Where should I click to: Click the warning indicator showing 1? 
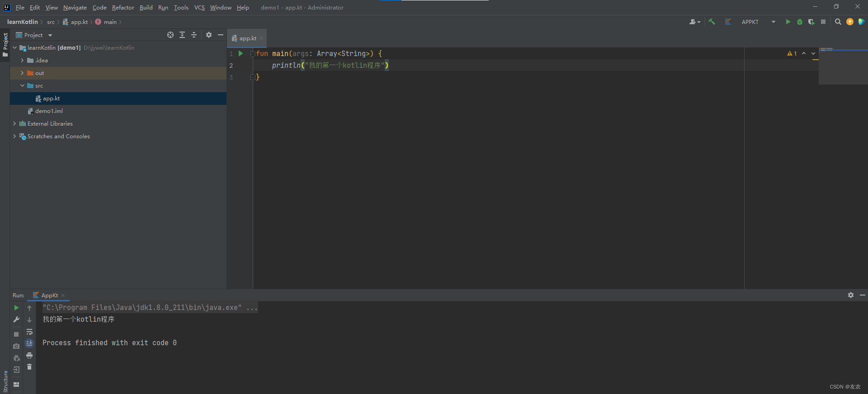pos(792,53)
